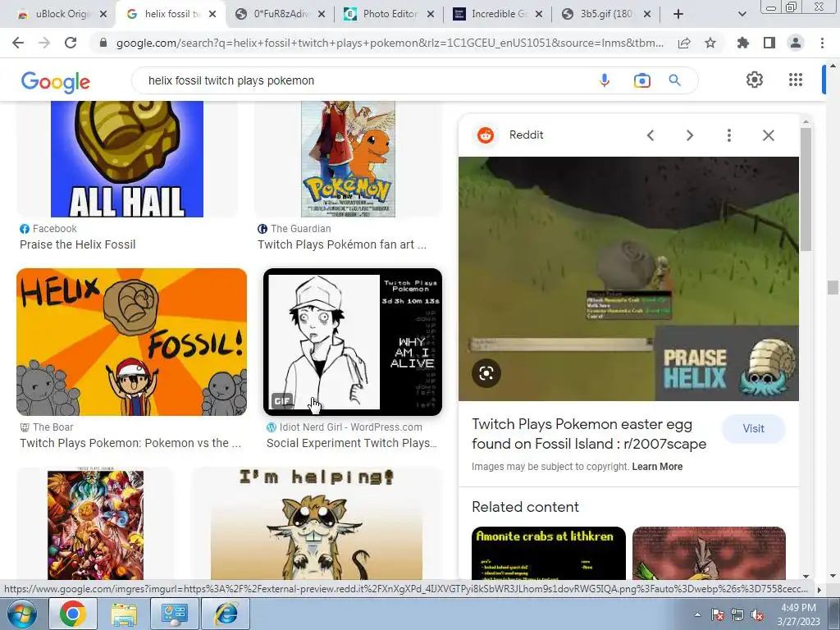
Task: Reload the current page
Action: pyautogui.click(x=71, y=43)
